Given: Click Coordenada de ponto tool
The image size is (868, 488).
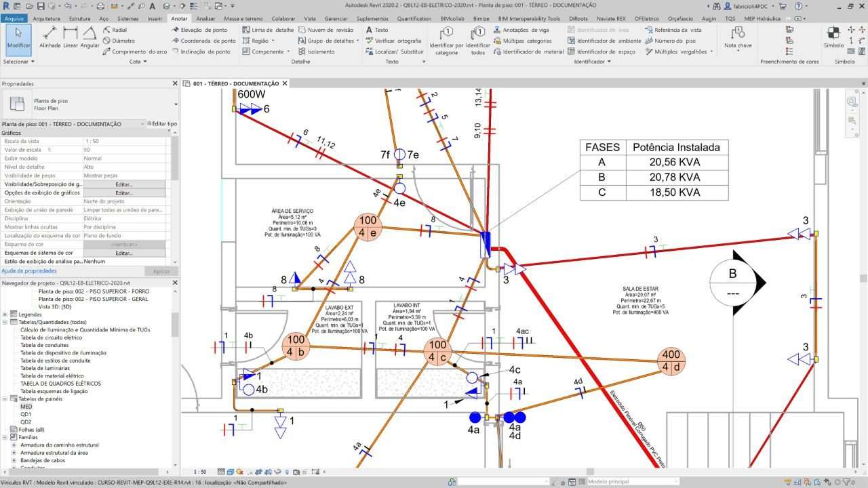Looking at the screenshot, I should [203, 41].
